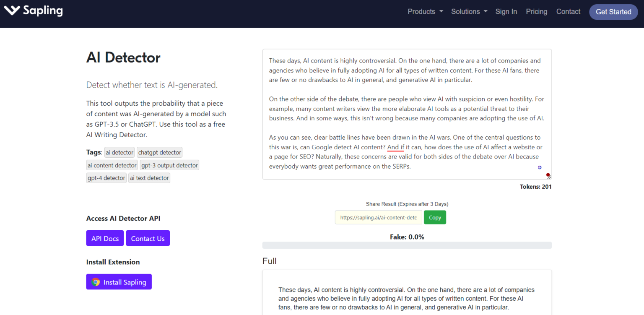Open the Solutions dropdown
This screenshot has width=644, height=315.
[x=469, y=11]
